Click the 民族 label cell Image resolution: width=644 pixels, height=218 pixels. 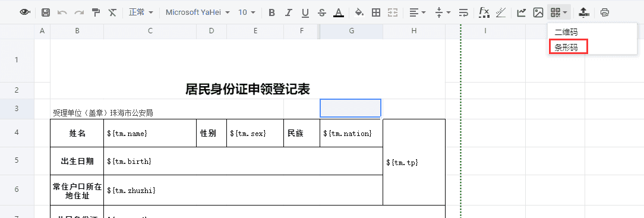tap(301, 133)
